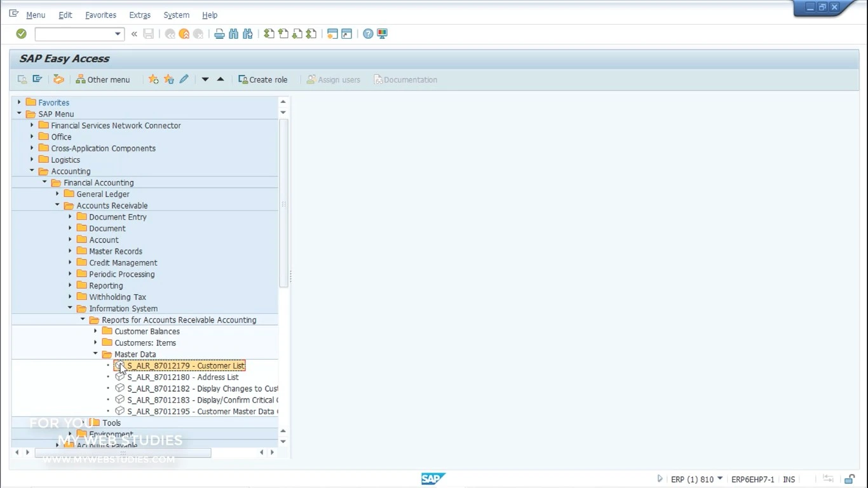The height and width of the screenshot is (488, 868).
Task: Click the status bar expand triangle
Action: click(660, 479)
